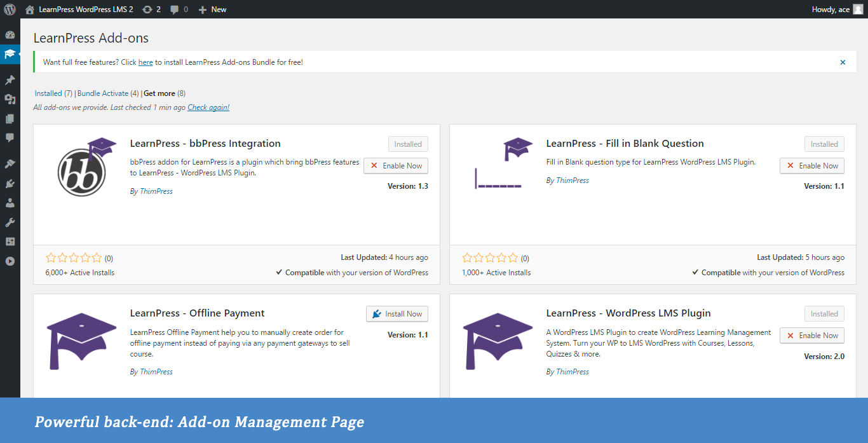Open the New content menu in admin bar
The image size is (868, 443).
[x=212, y=10]
